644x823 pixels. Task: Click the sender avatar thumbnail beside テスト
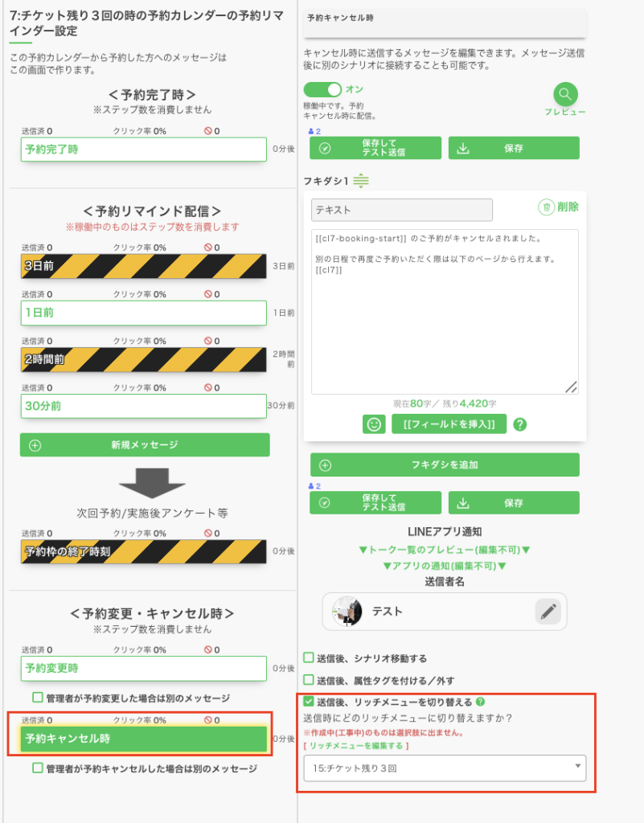[347, 612]
